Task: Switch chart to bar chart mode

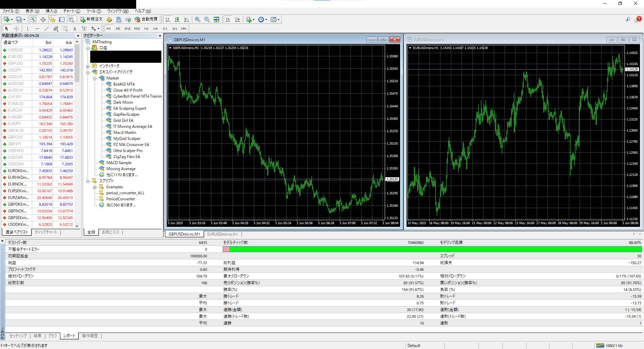Action: pos(167,19)
